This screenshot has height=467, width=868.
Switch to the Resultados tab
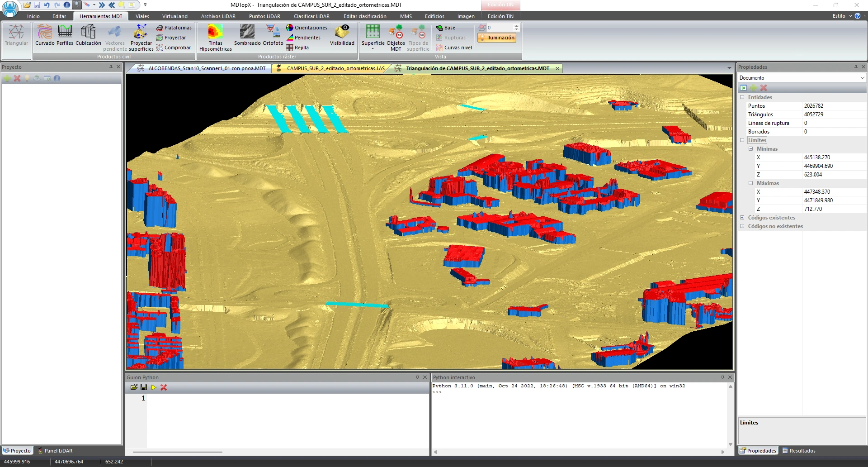pos(799,451)
